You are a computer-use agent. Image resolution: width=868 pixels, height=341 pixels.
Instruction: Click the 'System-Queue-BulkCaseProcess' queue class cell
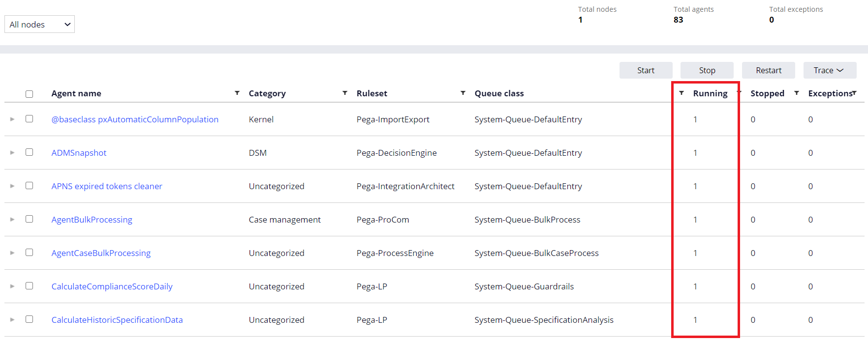coord(537,253)
